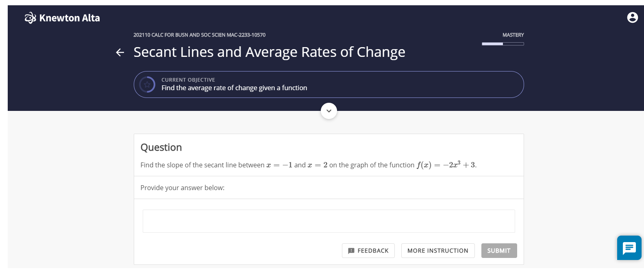This screenshot has width=644, height=275.
Task: Click the Mastery progress bar
Action: click(x=503, y=44)
